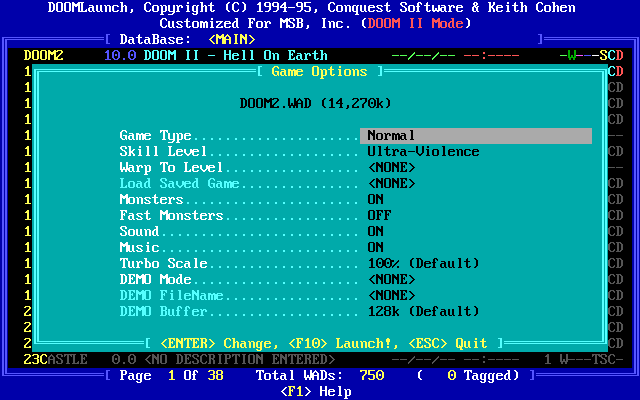
Task: Click the <NO DESCRIPTION ENTERED> text
Action: point(240,359)
